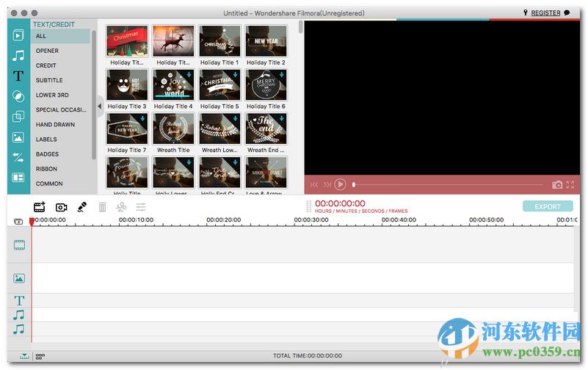Download the Holiday Title 6 template via its arrow

pos(282,75)
